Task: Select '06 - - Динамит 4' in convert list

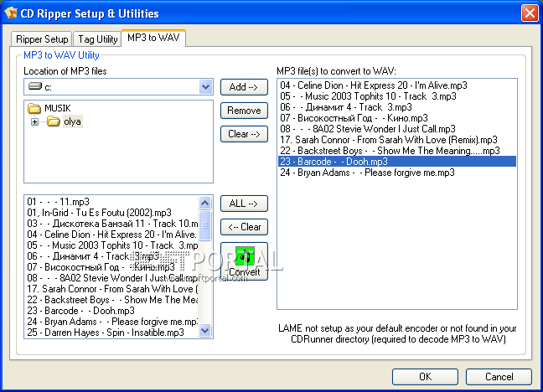Action: 397,107
